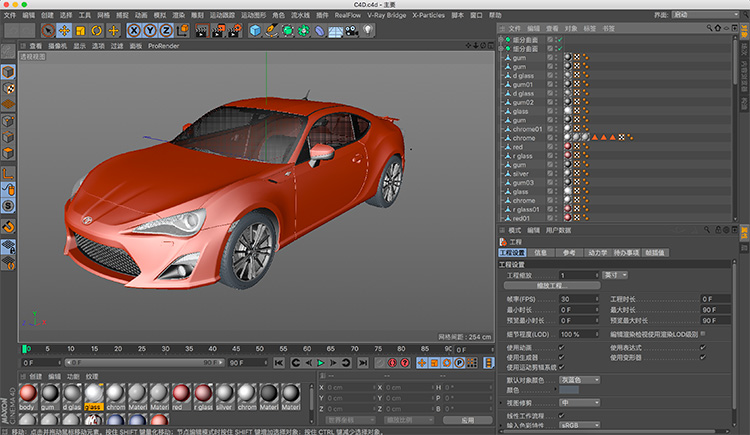Image resolution: width=750 pixels, height=435 pixels.
Task: Open render settings gear clapperboard icon
Action: point(234,31)
